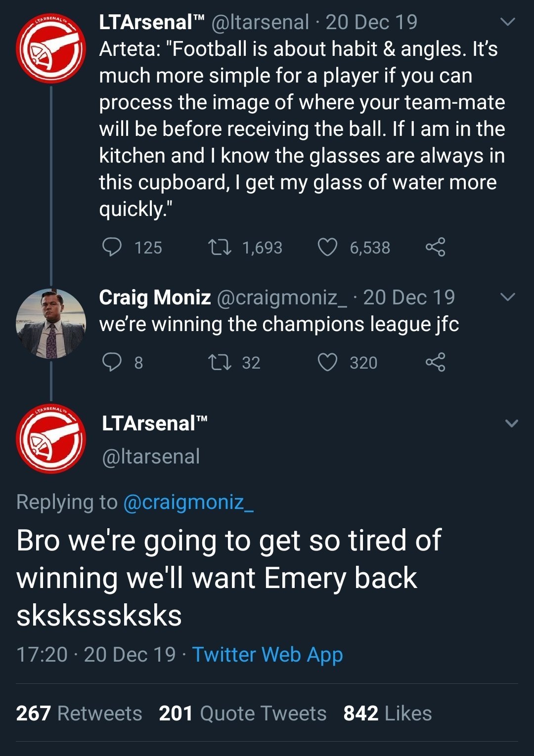The image size is (534, 756).
Task: Open options chevron on Craig Moniz tweet
Action: tap(508, 297)
